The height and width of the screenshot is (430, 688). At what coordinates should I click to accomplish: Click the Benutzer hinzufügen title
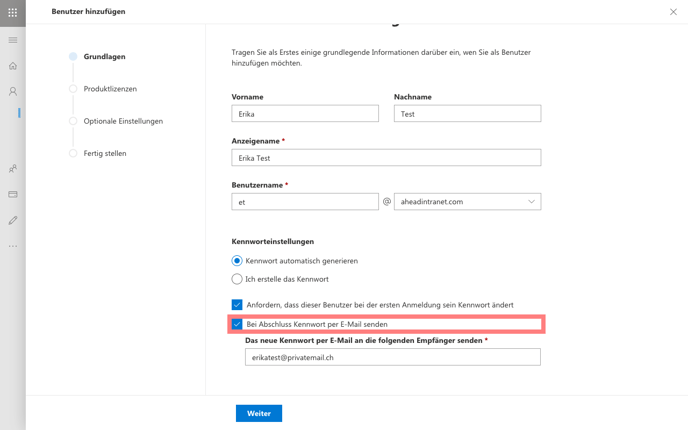coord(88,11)
